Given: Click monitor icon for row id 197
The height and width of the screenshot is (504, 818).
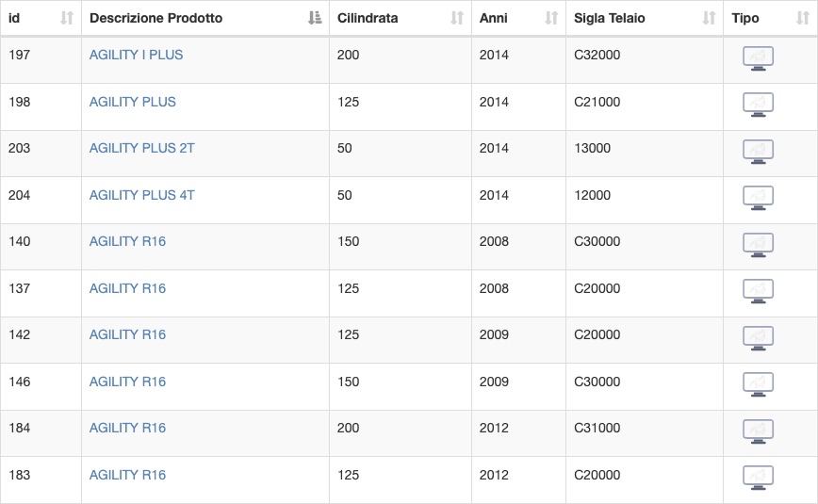Looking at the screenshot, I should tap(758, 58).
